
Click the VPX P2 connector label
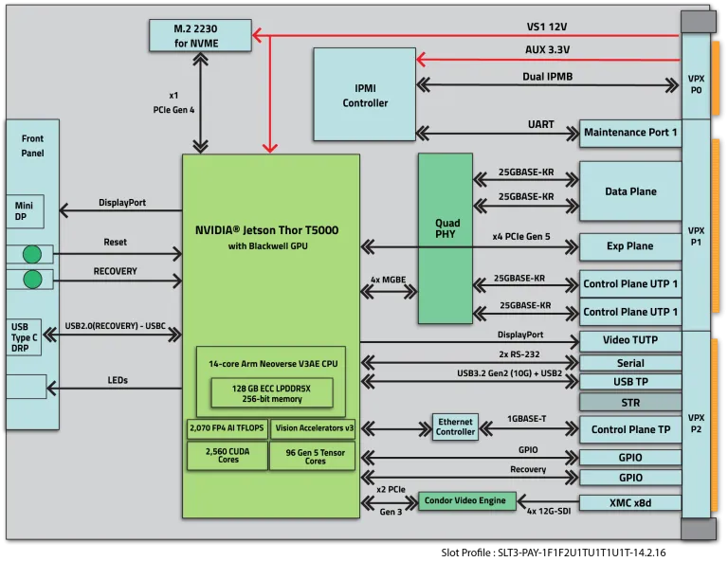[696, 424]
